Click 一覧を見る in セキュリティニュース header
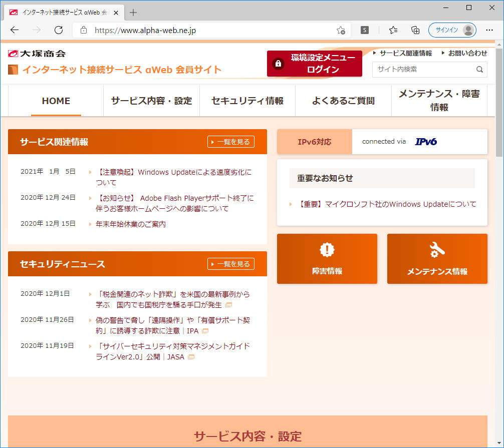 pos(231,264)
